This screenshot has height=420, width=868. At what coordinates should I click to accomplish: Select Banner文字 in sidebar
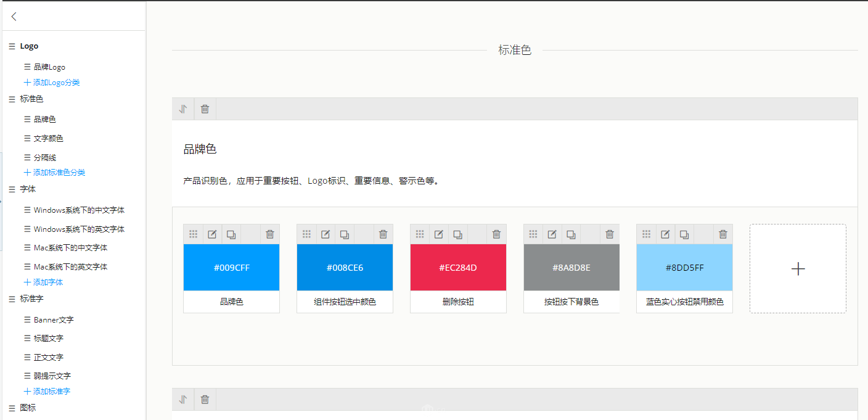54,320
